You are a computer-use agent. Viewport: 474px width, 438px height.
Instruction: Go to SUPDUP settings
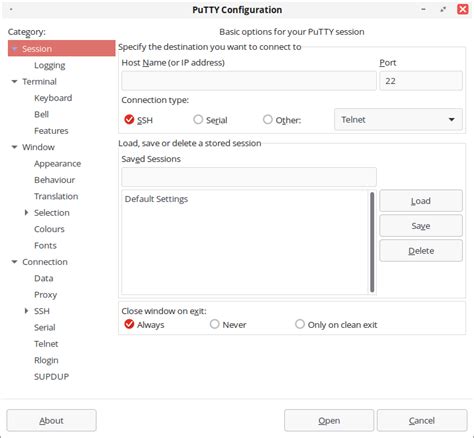(51, 377)
